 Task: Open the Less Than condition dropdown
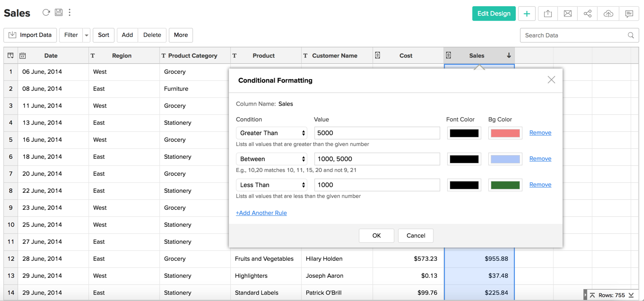tap(271, 185)
